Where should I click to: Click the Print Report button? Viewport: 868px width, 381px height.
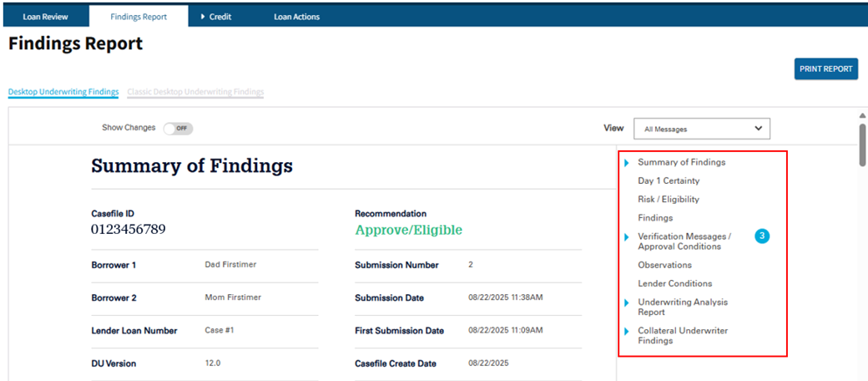(x=825, y=69)
